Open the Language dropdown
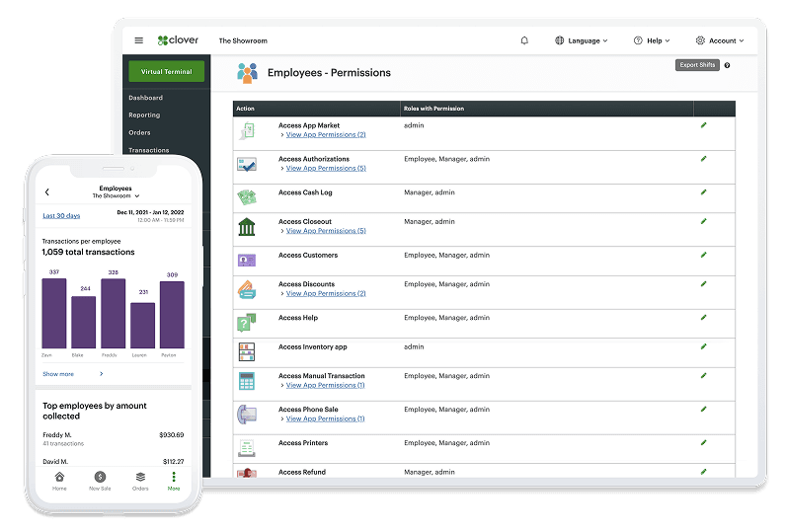 tap(581, 40)
